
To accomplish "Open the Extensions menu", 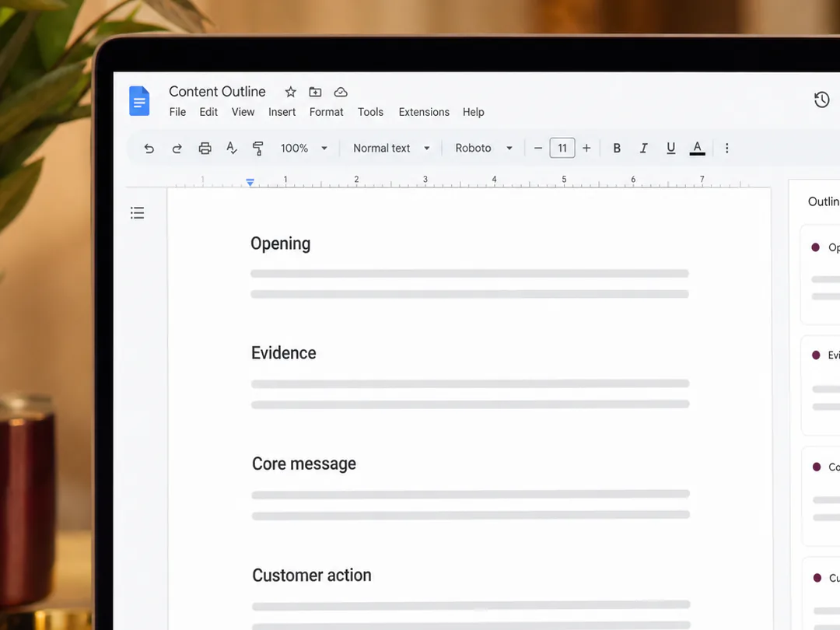I will tap(424, 112).
